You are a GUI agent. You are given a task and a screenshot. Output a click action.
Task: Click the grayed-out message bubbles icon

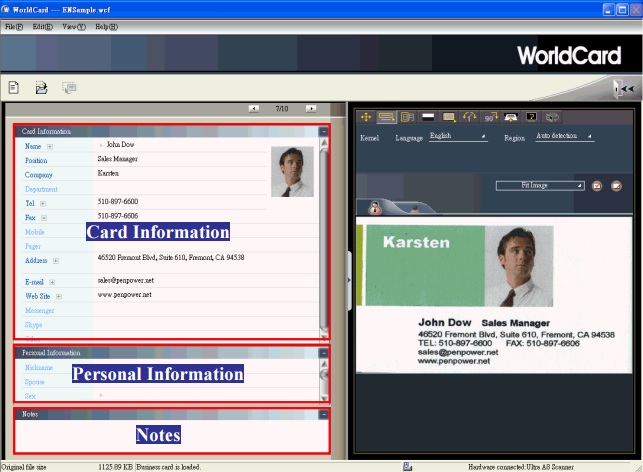[69, 87]
